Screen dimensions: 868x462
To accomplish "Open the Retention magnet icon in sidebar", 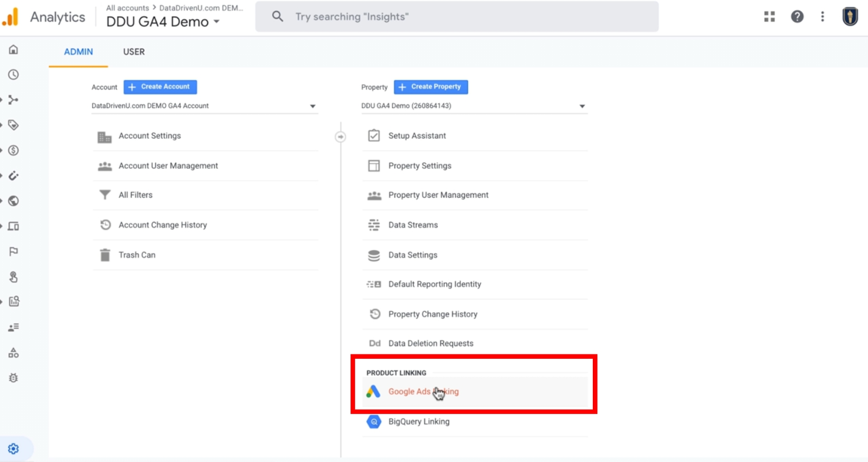I will (14, 175).
